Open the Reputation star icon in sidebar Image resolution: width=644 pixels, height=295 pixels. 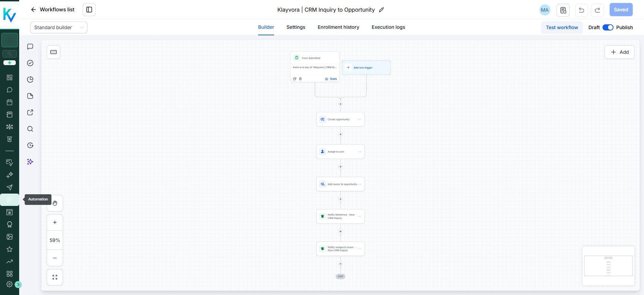point(10,249)
